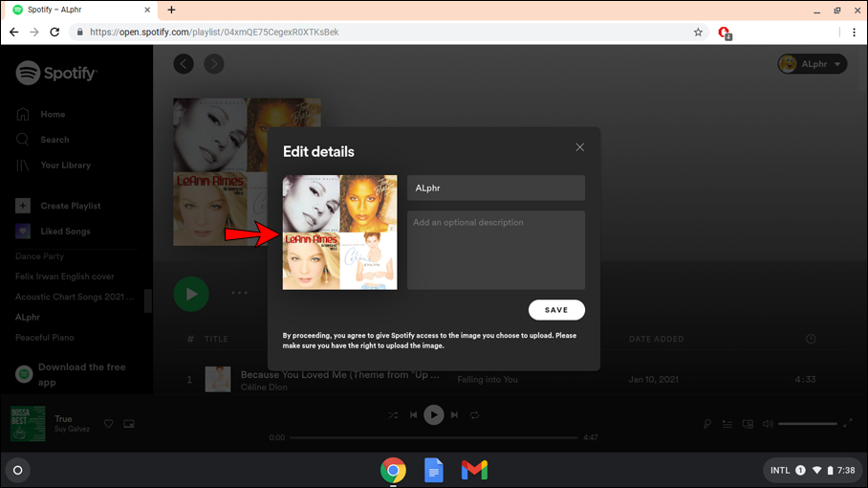Open Liked Songs

point(54,231)
